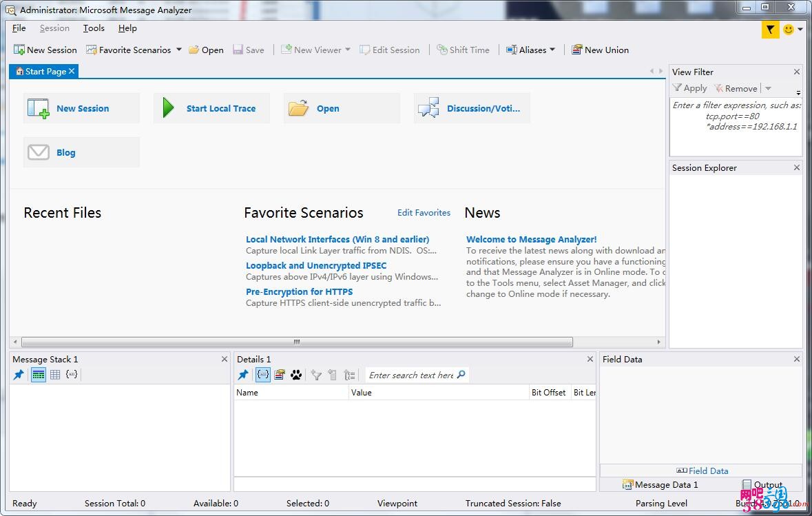Open the Pre-Encryption for HTTPS scenario
This screenshot has width=812, height=516.
pyautogui.click(x=300, y=291)
